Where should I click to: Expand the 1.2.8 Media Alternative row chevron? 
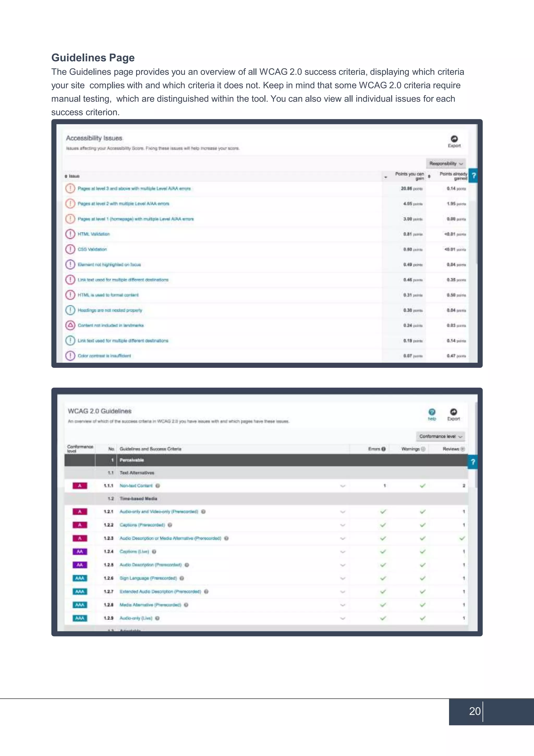pyautogui.click(x=343, y=605)
